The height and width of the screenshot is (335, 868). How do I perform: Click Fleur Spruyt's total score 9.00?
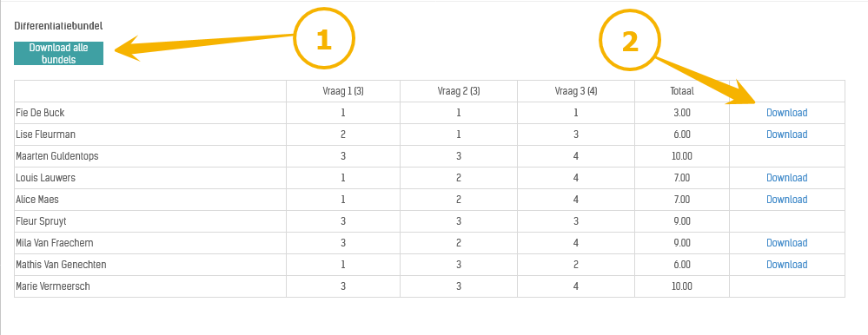pyautogui.click(x=682, y=221)
